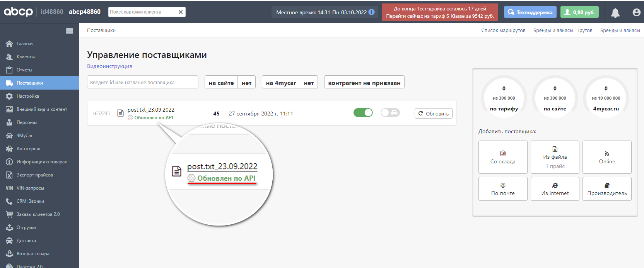The width and height of the screenshot is (644, 268).
Task: Open CRM: Звонки phone icon
Action: coord(9,201)
